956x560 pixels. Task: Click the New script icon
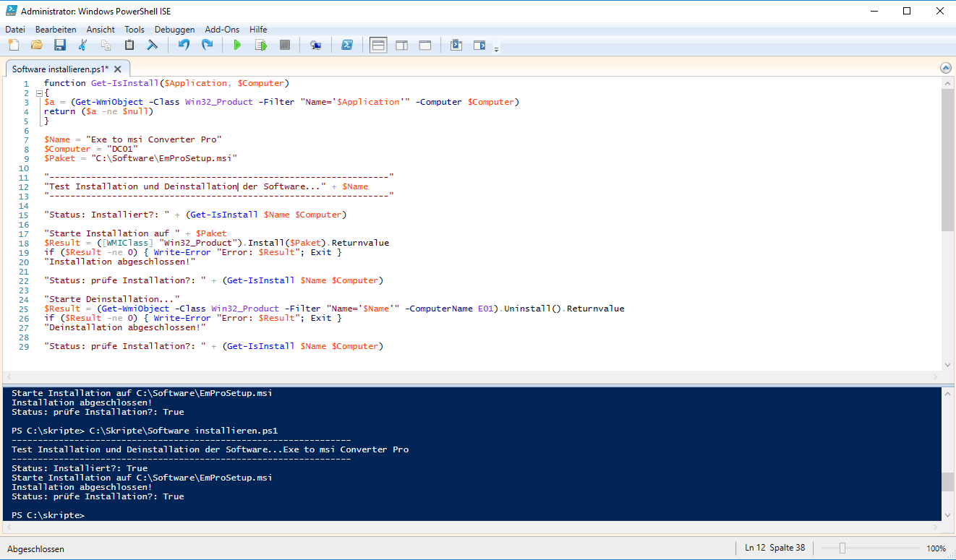pyautogui.click(x=13, y=46)
